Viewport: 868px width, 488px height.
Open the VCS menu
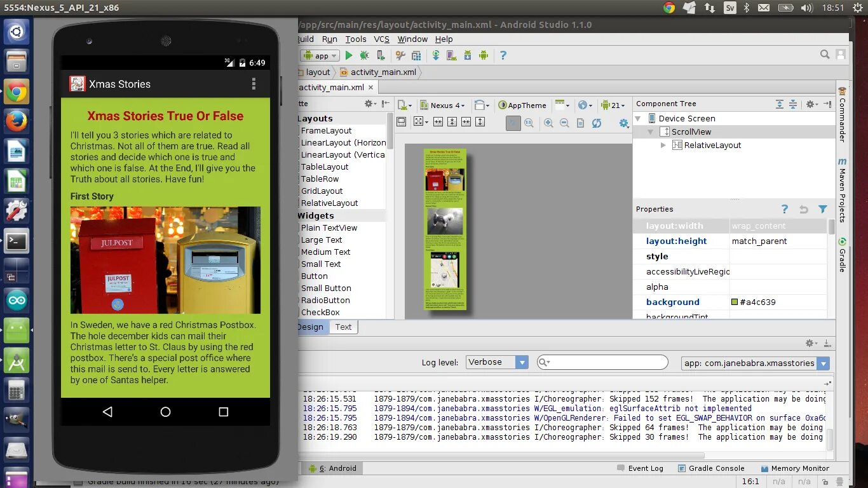[381, 39]
